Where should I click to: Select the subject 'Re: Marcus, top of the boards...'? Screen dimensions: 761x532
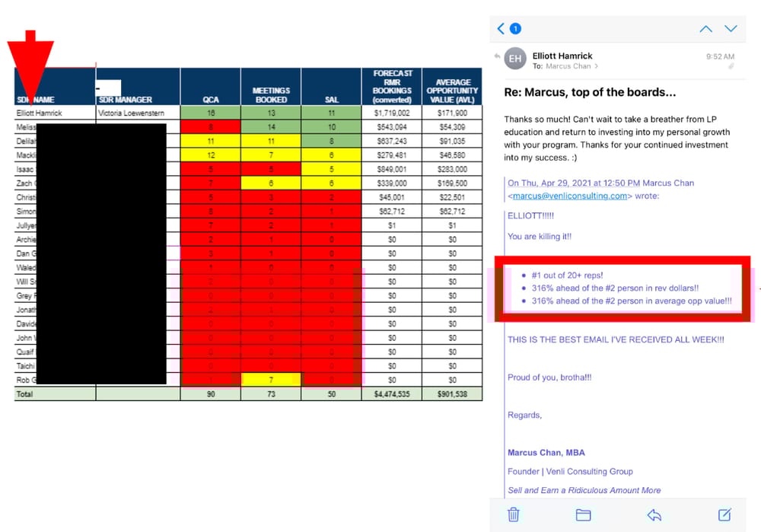pos(590,92)
